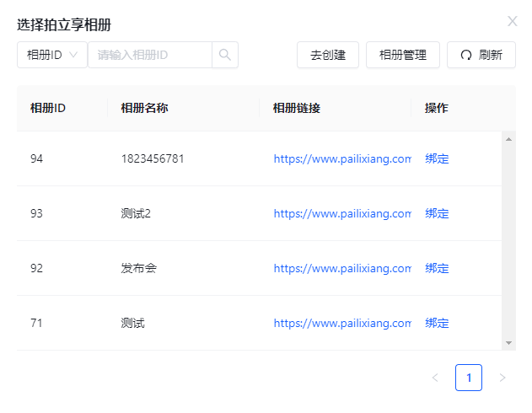Bind album 测试 with ID 71

click(437, 323)
